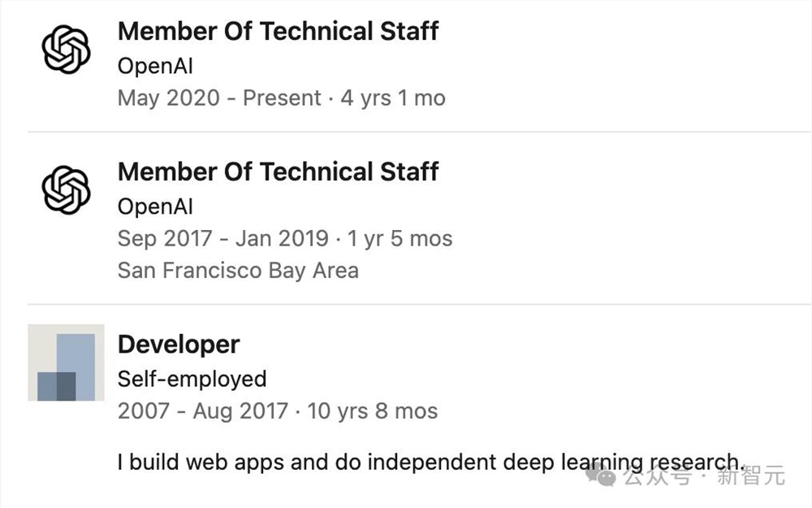
Task: Select the Developer job title
Action: tap(179, 344)
